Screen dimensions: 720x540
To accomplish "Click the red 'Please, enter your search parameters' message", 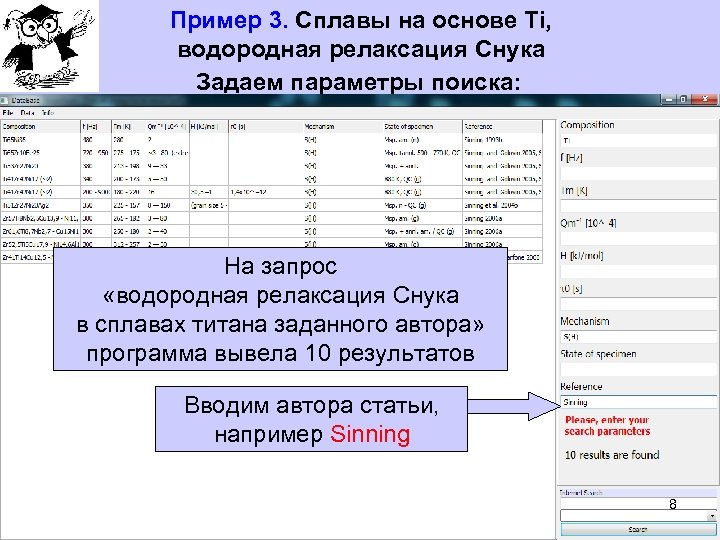I will 607,426.
